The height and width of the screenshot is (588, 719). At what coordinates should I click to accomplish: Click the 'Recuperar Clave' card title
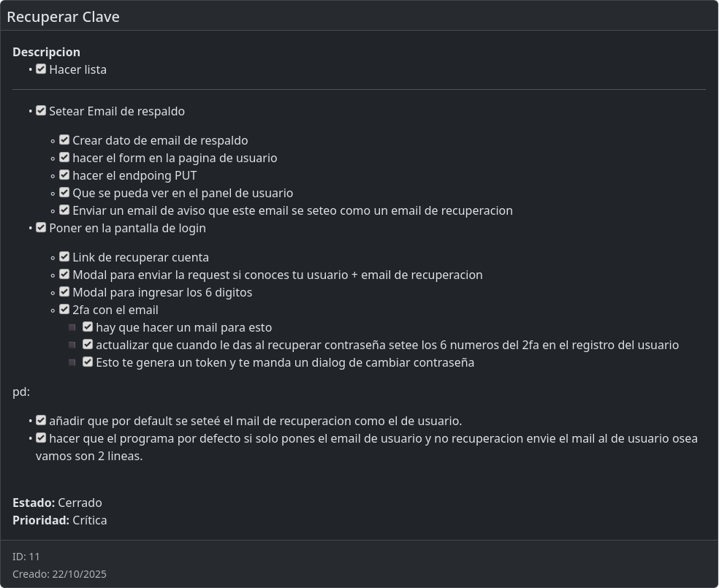(64, 16)
